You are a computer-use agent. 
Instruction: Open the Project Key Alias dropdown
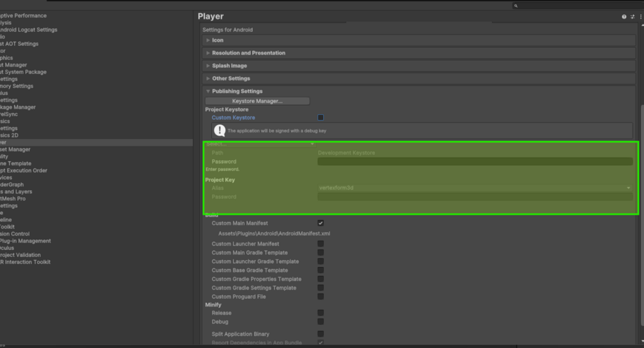tap(475, 188)
